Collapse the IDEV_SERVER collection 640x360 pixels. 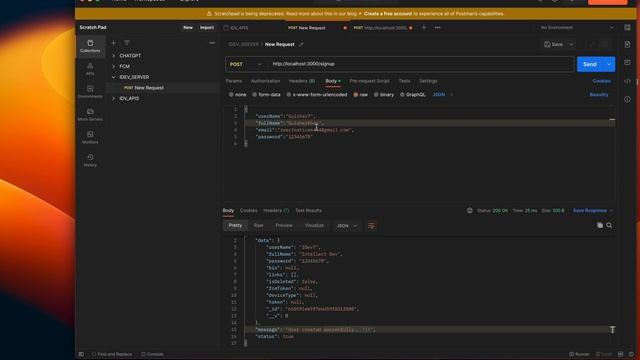(113, 77)
